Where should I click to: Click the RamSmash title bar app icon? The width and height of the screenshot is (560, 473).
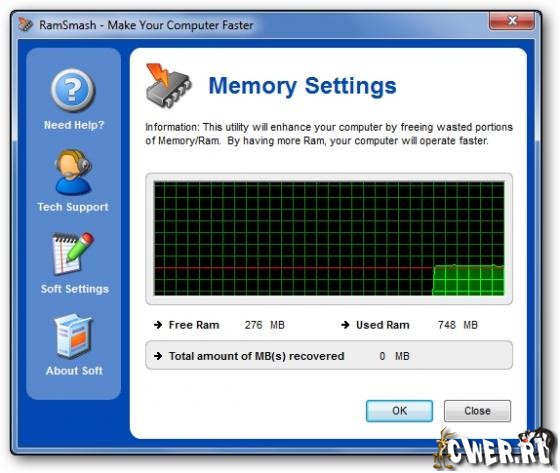(x=25, y=25)
